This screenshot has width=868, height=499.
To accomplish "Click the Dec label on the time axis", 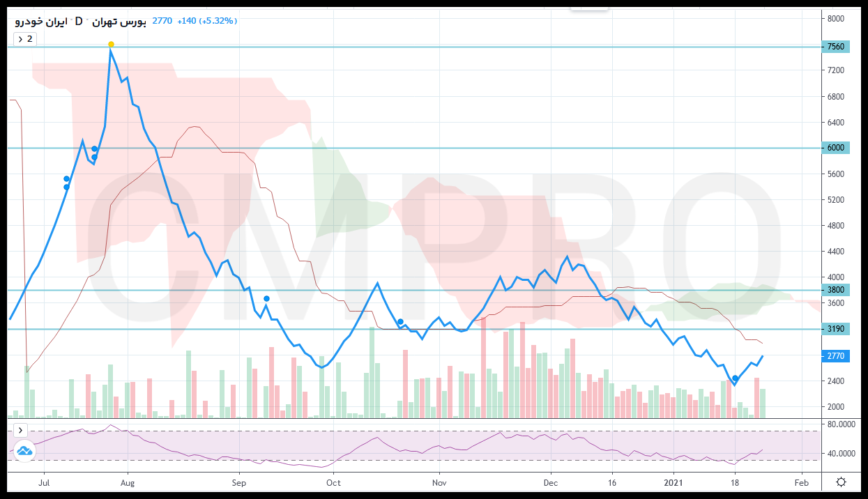I will (x=551, y=482).
